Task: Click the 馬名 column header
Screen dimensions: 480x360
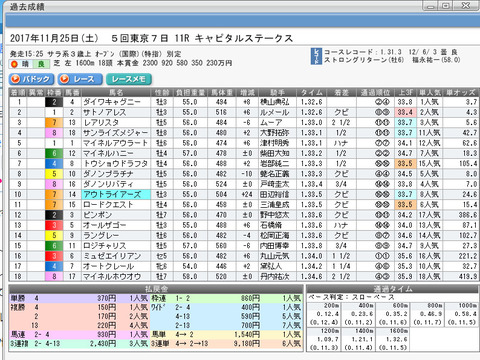Action: click(x=116, y=92)
